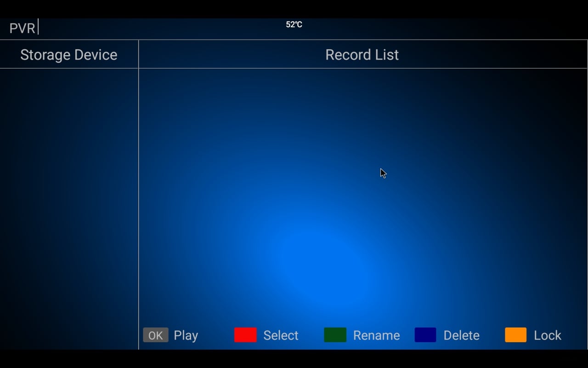This screenshot has height=368, width=588.
Task: Click the 52℃ temperature indicator
Action: (294, 25)
